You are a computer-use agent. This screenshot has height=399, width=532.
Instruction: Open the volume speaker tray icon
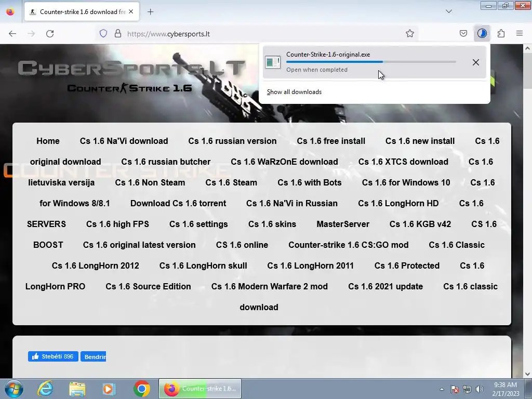pos(480,389)
